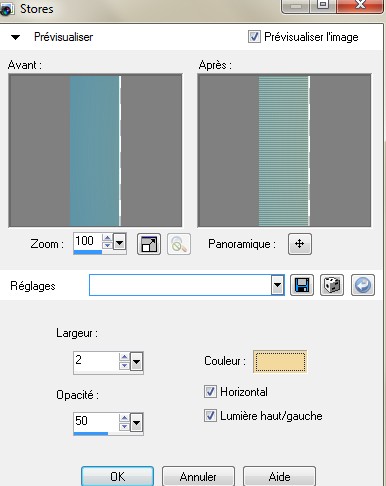Viewport: 386px width, 486px height.
Task: Uncheck the Horizontal checkbox
Action: [210, 392]
